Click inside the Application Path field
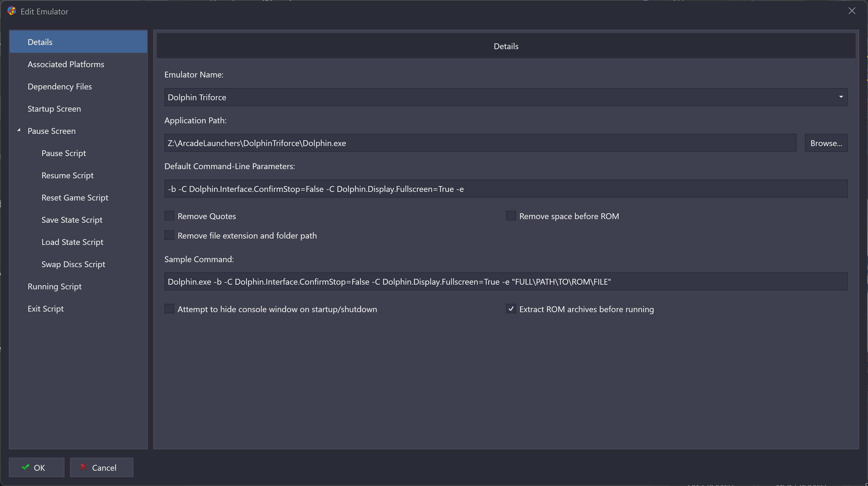The height and width of the screenshot is (486, 868). point(480,143)
